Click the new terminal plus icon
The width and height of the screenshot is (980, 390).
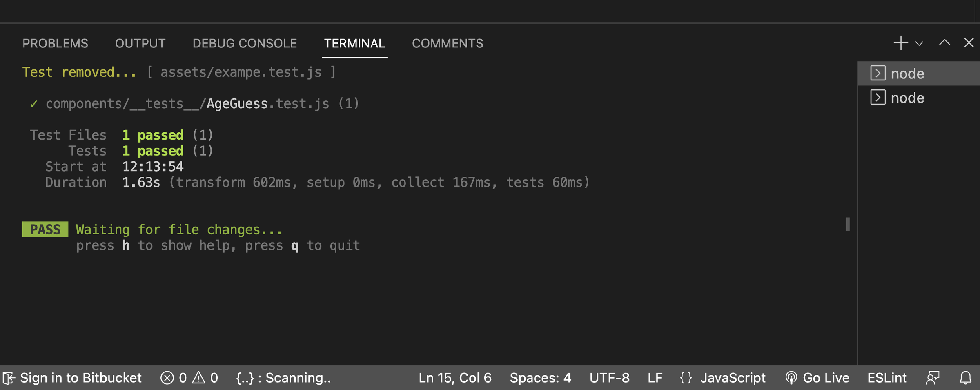pyautogui.click(x=900, y=43)
